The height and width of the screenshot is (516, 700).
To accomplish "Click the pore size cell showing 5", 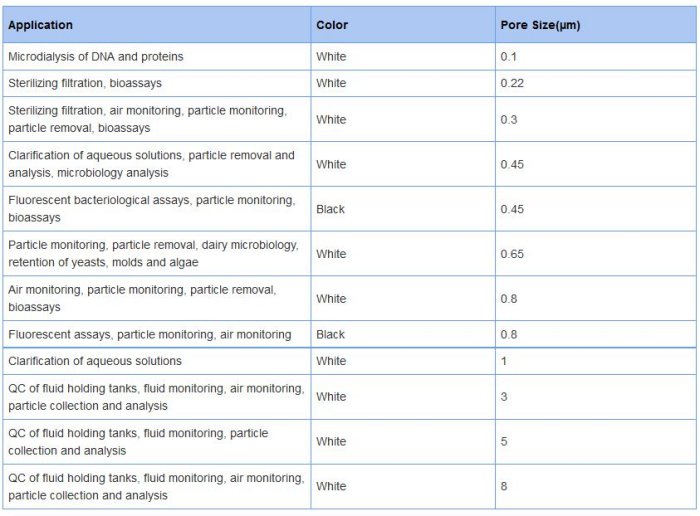I will click(x=504, y=441).
